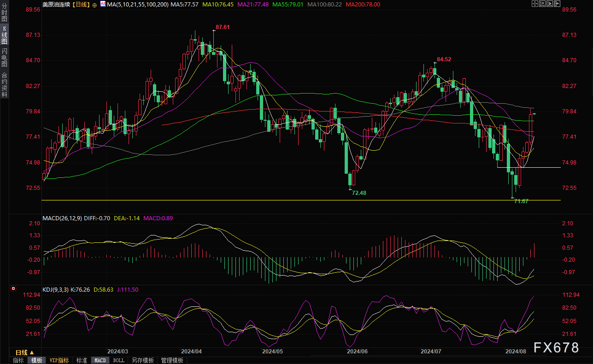
Task: Click the red marker icon beside KDJ
Action: (x=13, y=289)
